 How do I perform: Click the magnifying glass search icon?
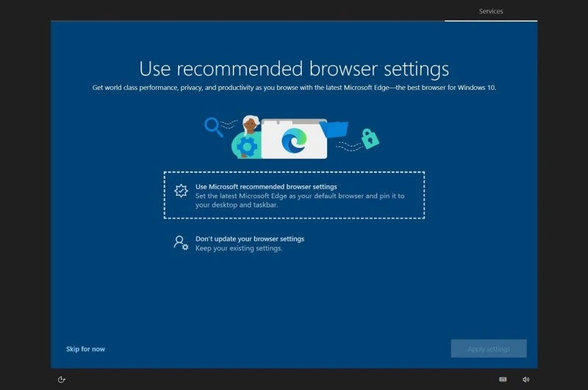coord(213,127)
